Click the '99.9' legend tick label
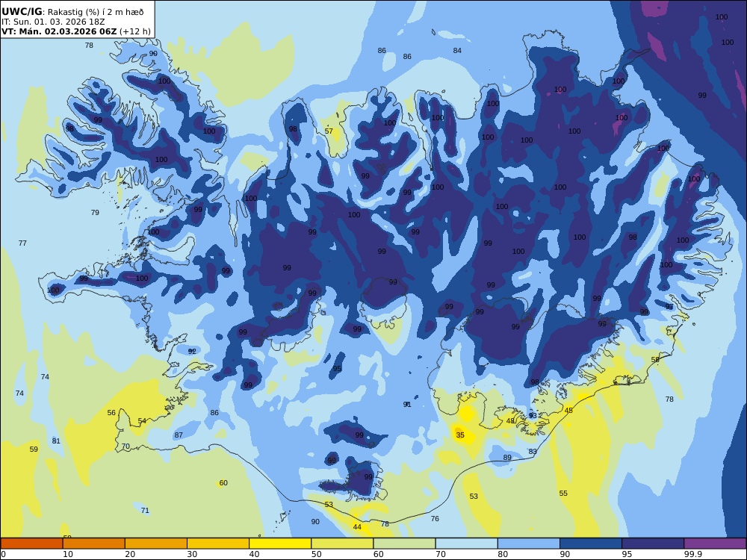This screenshot has width=747, height=560. (693, 554)
